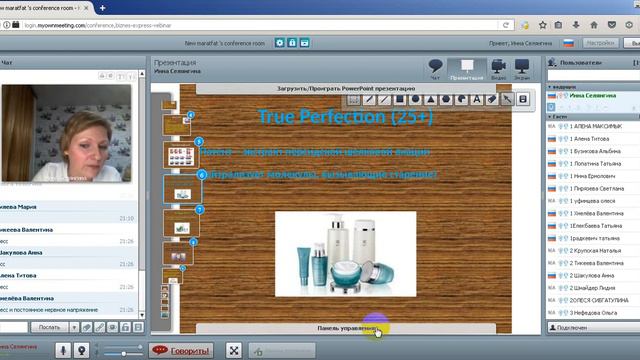The image size is (640, 360).
Task: Select user Инна Селянгина in presenters
Action: [593, 96]
